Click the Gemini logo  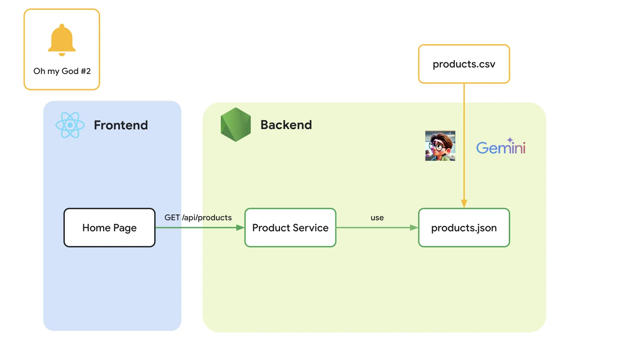click(501, 146)
